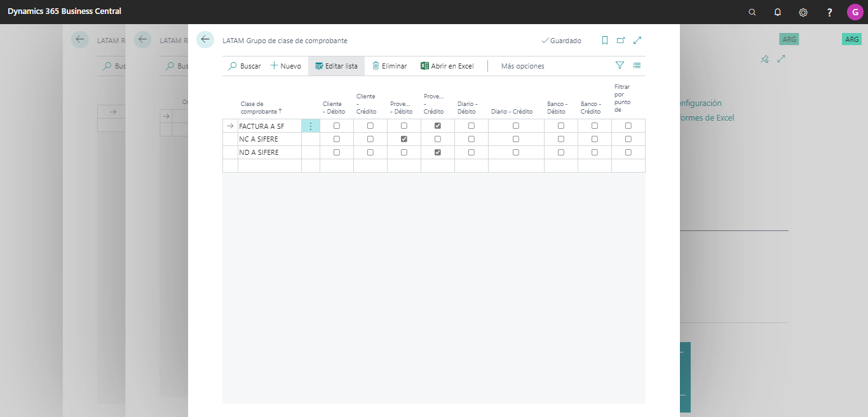Click back arrow of leftmost background LATAM window
The height and width of the screenshot is (417, 868).
point(80,39)
